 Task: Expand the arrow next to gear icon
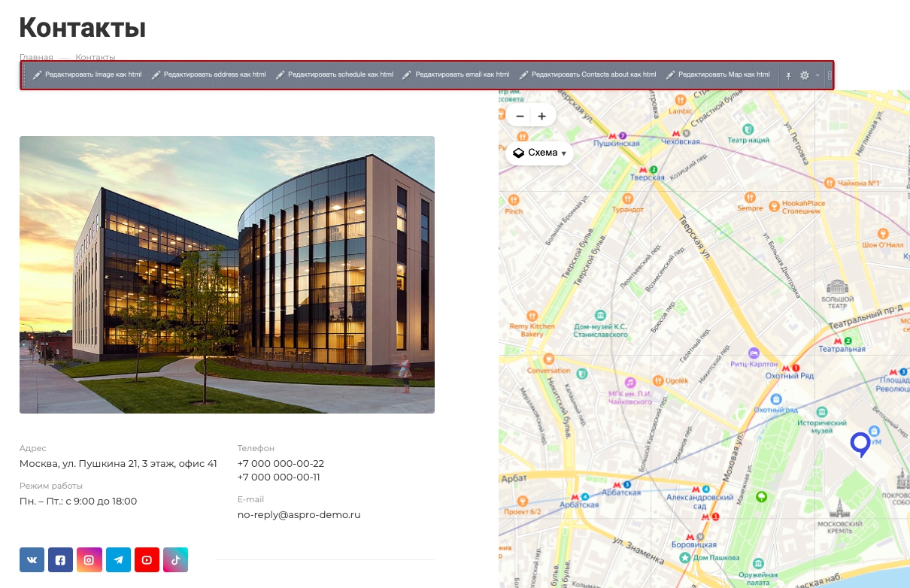point(817,75)
